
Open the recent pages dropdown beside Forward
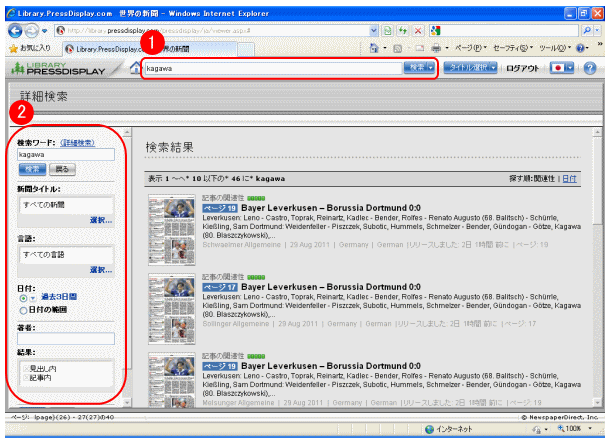click(44, 31)
